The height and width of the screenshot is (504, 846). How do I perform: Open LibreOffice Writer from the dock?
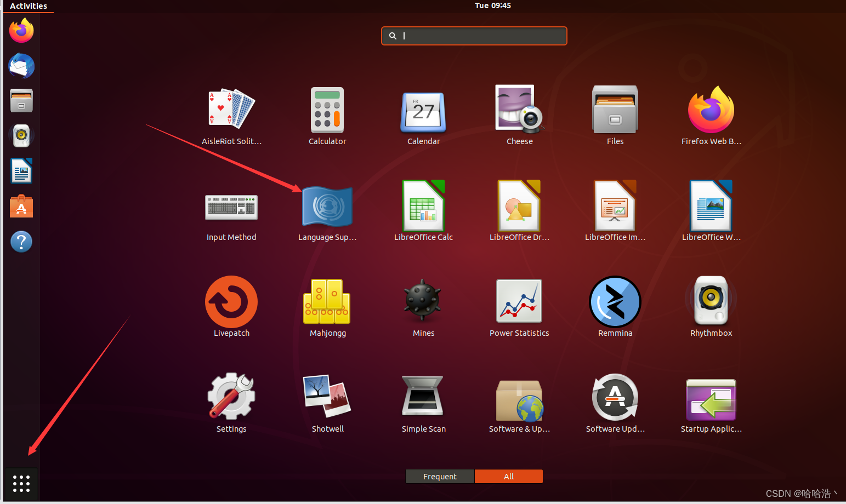pos(21,170)
